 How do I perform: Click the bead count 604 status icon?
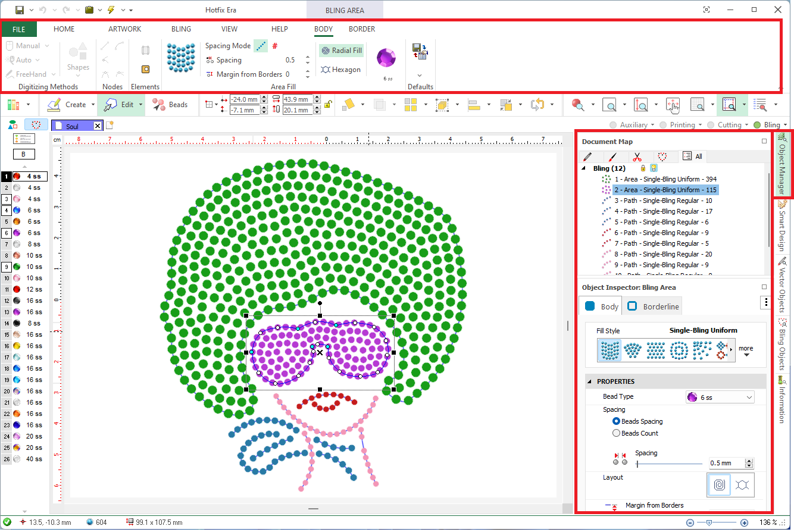click(x=90, y=522)
